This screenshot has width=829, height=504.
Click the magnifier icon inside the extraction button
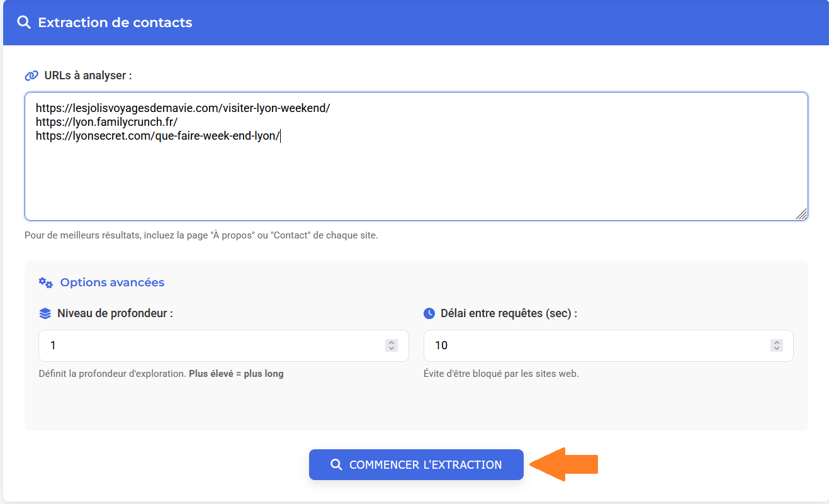[336, 465]
